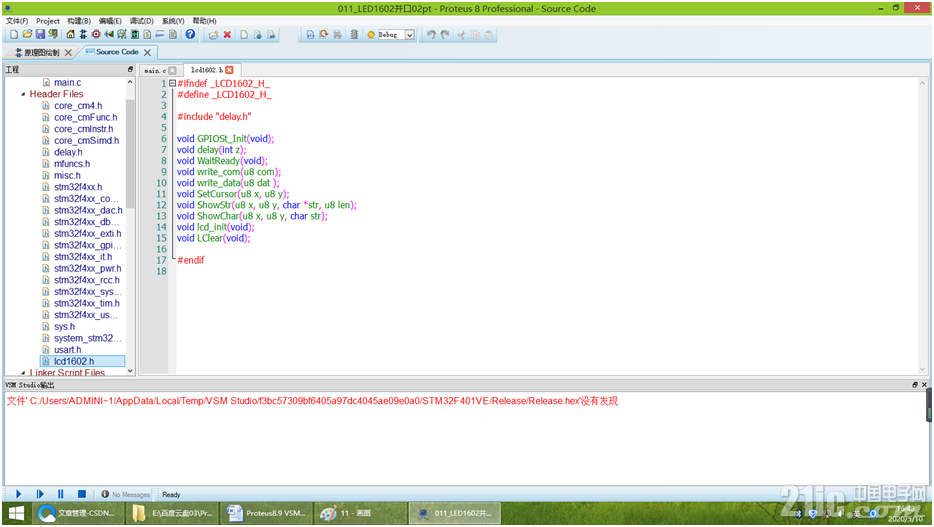Select core_cm4.h in the project tree
Screen dimensions: 934x527
(78, 105)
